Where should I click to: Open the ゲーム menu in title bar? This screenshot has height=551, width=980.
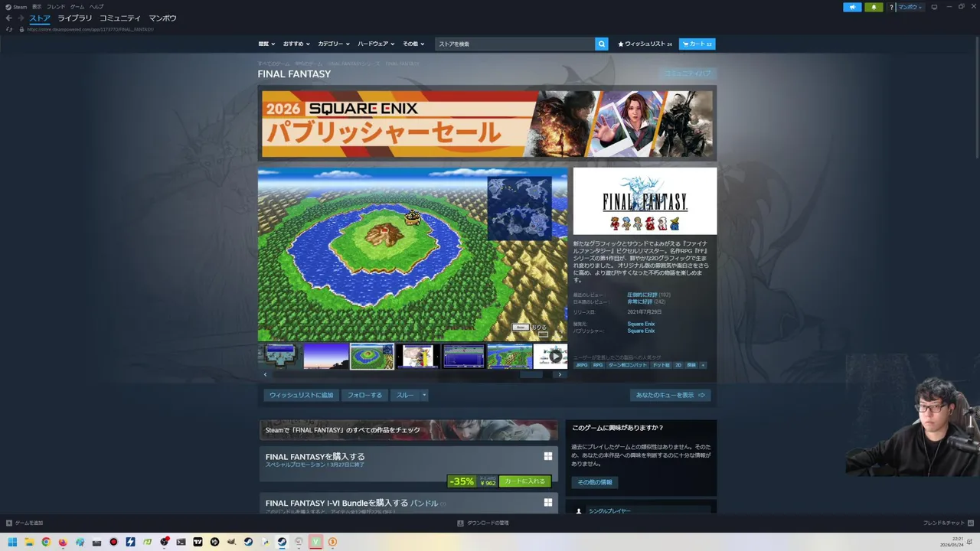tap(77, 7)
